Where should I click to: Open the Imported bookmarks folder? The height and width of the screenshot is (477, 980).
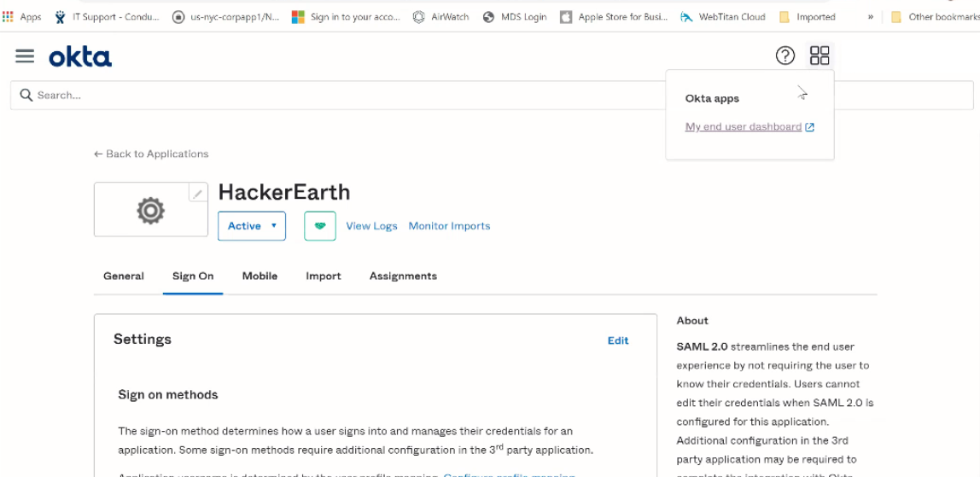(x=807, y=17)
